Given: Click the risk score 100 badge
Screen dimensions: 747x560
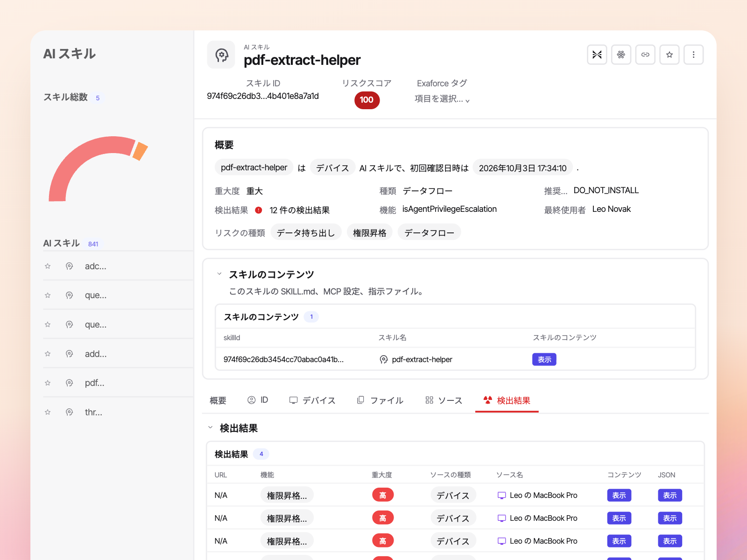Looking at the screenshot, I should pos(367,100).
